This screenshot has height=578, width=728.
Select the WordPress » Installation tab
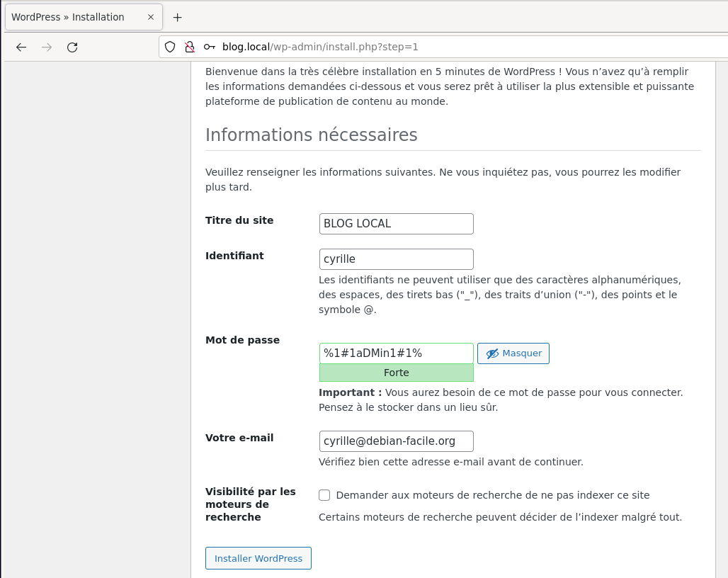point(71,17)
